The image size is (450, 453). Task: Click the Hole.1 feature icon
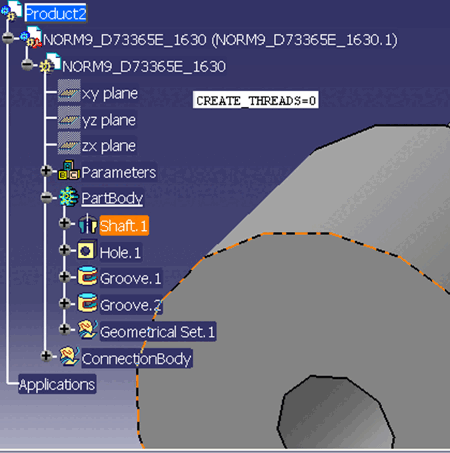pyautogui.click(x=87, y=250)
